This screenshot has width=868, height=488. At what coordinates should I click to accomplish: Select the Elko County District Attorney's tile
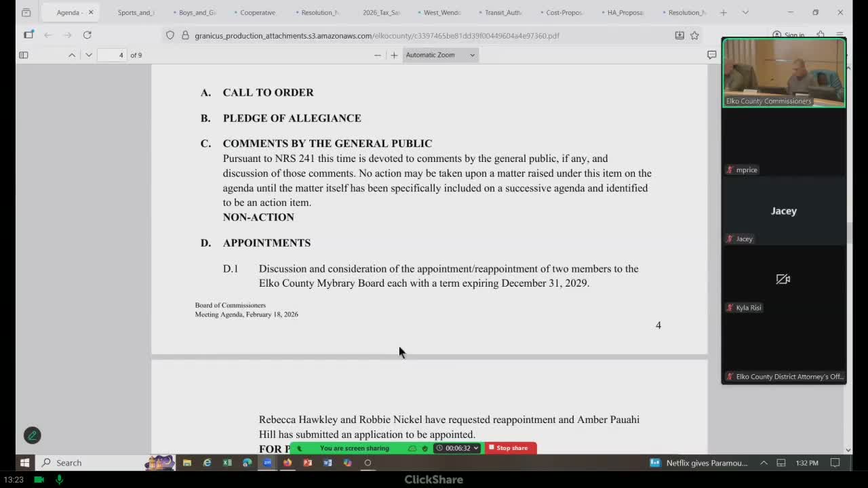pos(784,349)
